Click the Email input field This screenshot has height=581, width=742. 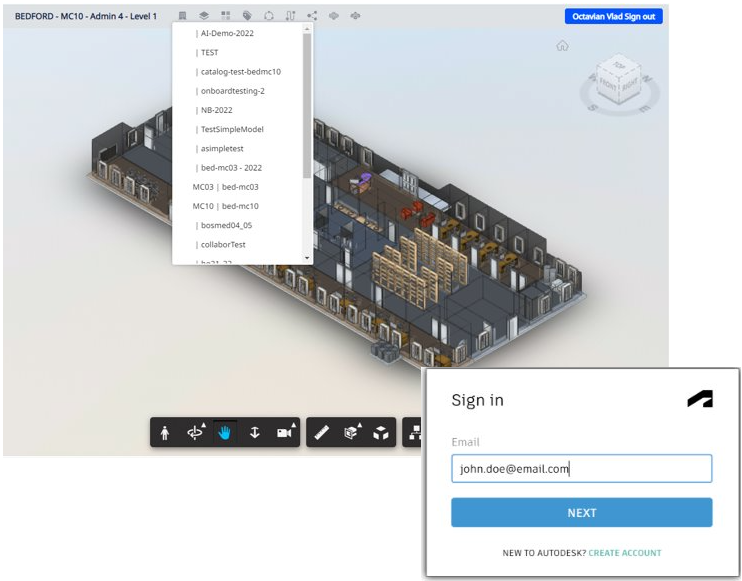click(582, 468)
